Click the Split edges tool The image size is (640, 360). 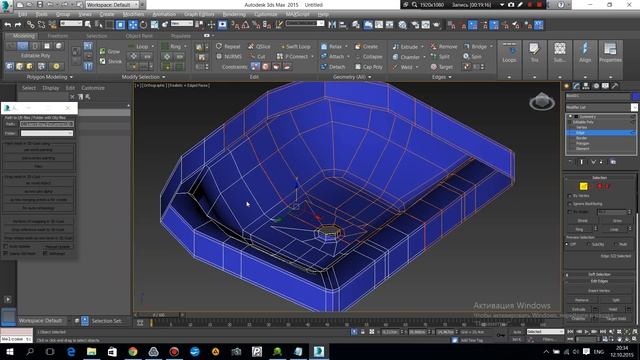[440, 57]
